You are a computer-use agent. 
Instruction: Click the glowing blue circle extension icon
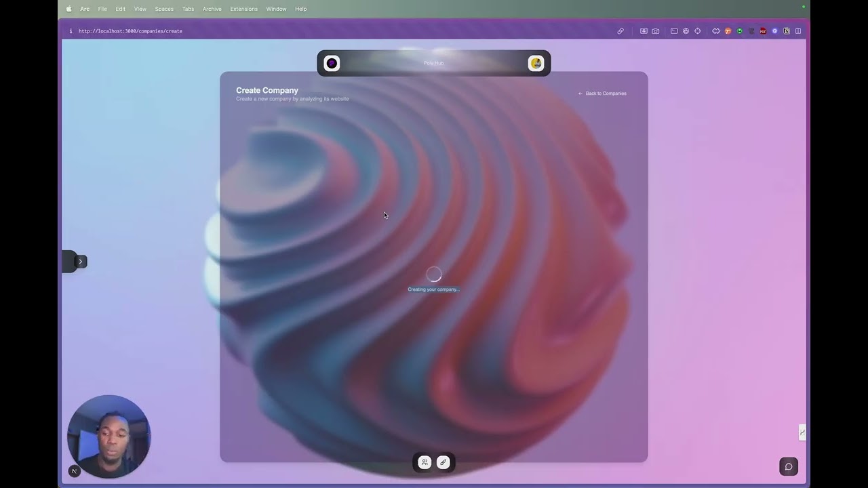pos(774,31)
